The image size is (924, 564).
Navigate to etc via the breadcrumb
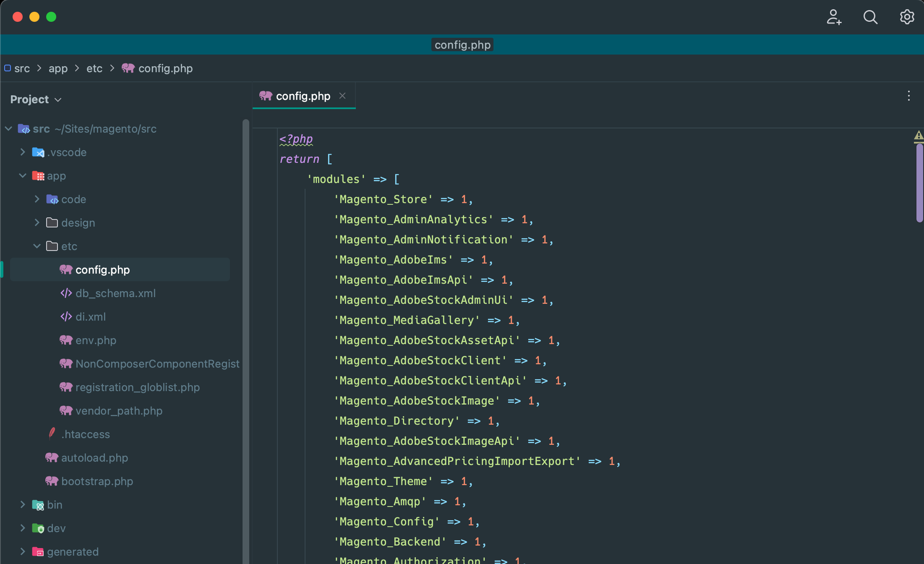[x=94, y=68]
